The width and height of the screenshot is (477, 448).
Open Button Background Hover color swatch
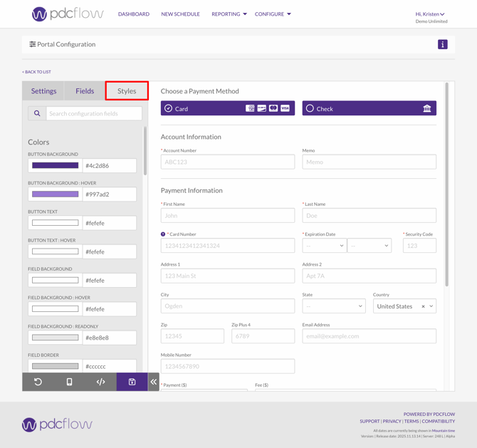pos(55,194)
